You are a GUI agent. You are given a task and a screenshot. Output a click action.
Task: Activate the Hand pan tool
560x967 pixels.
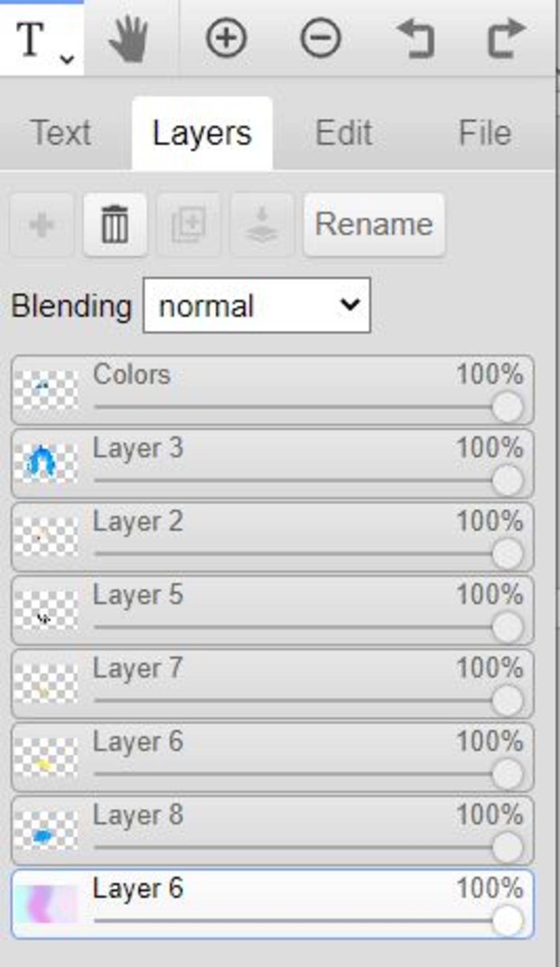click(129, 38)
